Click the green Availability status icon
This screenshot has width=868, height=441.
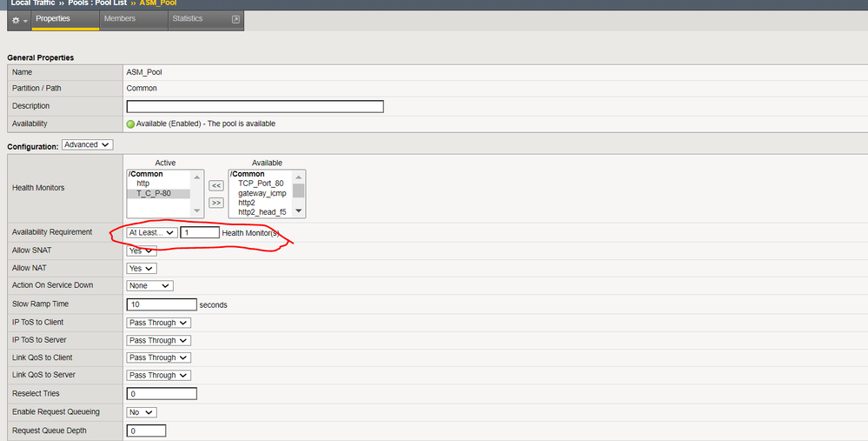tap(130, 124)
